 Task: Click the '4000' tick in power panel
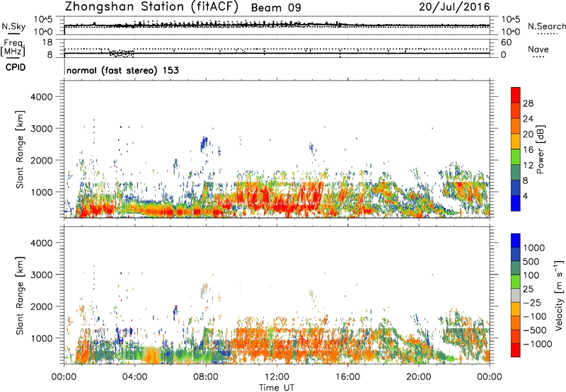(x=42, y=97)
